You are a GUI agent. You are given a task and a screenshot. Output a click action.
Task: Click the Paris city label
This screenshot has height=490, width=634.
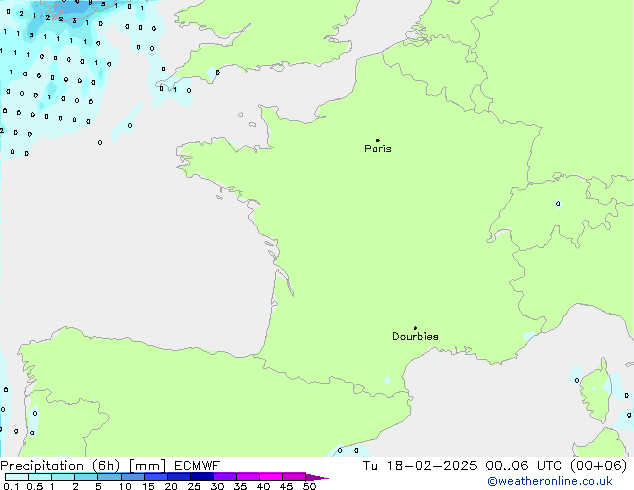(x=378, y=149)
